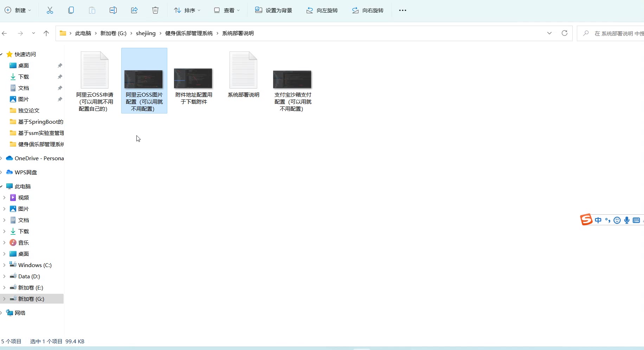Click 新加卷 (G:) in address breadcrumb
644x350 pixels.
tap(113, 33)
